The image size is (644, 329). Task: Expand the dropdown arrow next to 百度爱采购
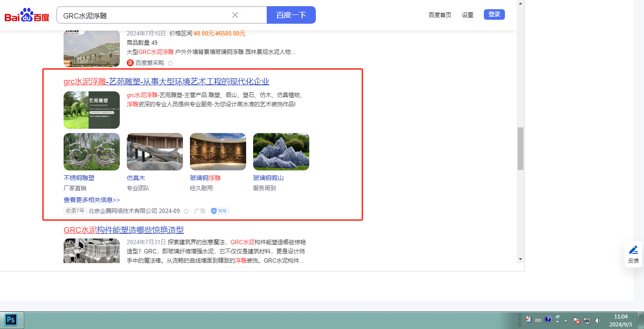(171, 63)
